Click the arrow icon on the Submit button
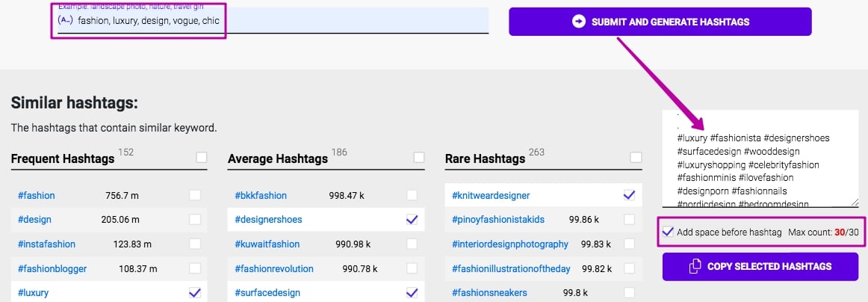Screen dimensions: 868x302 pos(578,22)
